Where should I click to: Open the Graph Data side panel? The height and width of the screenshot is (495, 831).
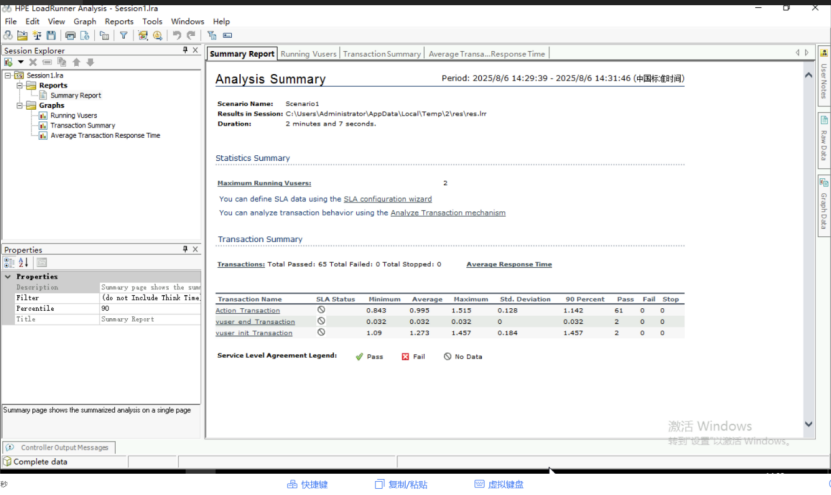click(824, 206)
